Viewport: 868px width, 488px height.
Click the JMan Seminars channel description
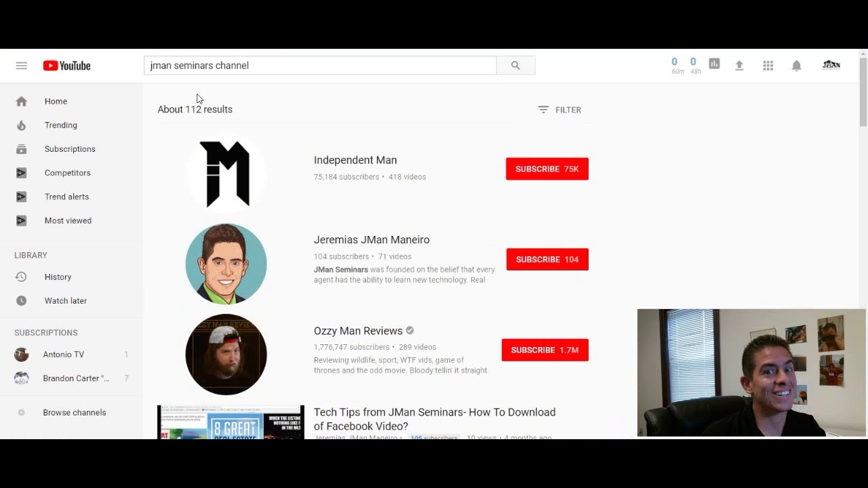[x=404, y=274]
